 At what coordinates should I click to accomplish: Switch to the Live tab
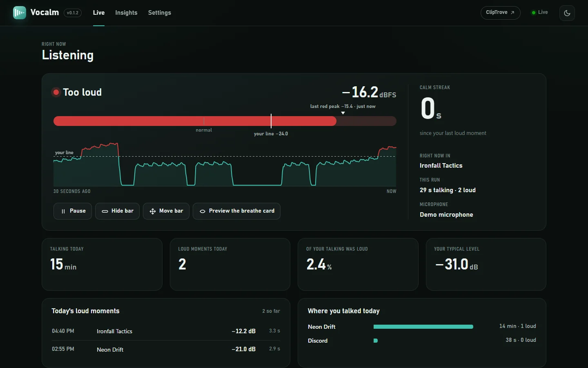point(99,13)
